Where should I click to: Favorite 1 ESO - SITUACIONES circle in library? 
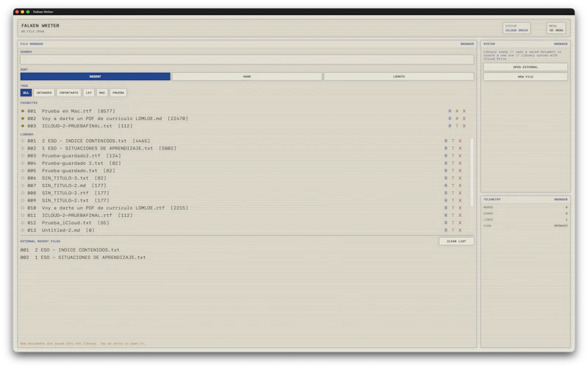coord(23,149)
